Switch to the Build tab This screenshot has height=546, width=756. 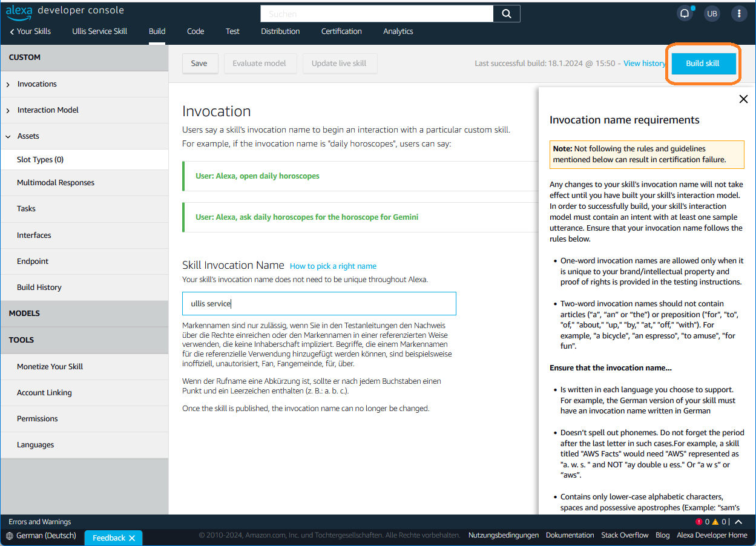[157, 31]
